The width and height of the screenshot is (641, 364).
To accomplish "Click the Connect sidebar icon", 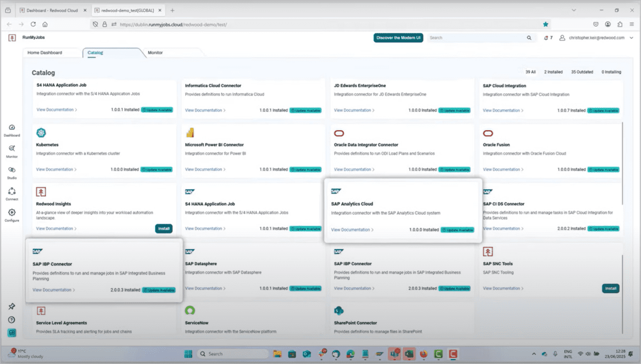I will (x=12, y=193).
